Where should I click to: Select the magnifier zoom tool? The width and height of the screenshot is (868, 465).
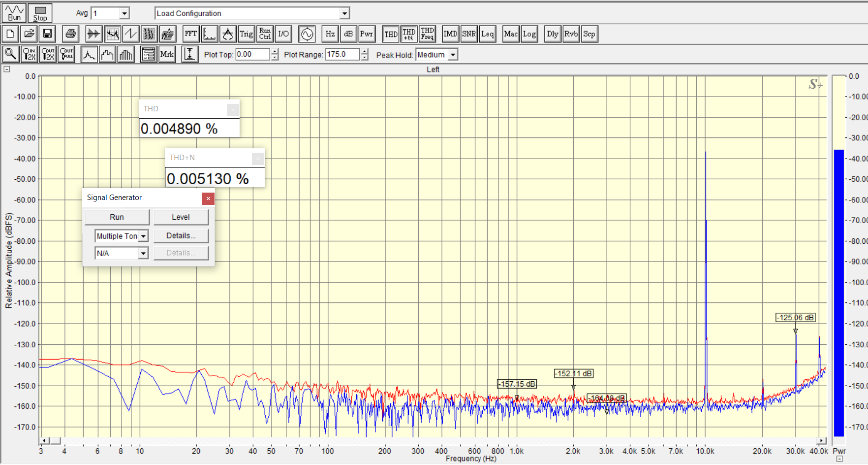tap(11, 54)
